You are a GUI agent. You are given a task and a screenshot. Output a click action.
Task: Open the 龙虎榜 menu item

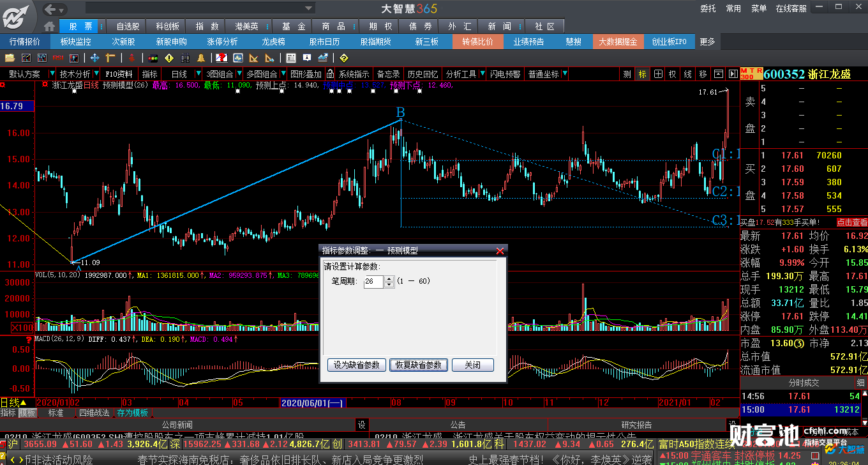coord(273,42)
